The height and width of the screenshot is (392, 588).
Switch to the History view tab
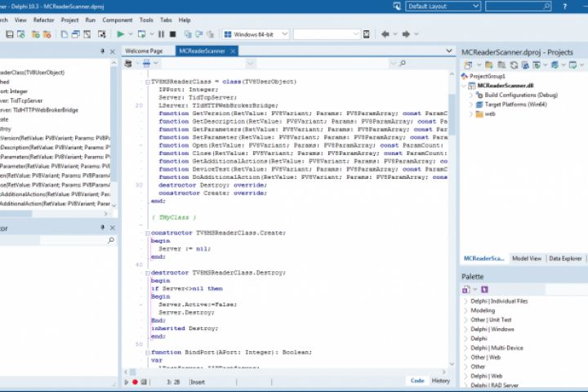pos(440,381)
